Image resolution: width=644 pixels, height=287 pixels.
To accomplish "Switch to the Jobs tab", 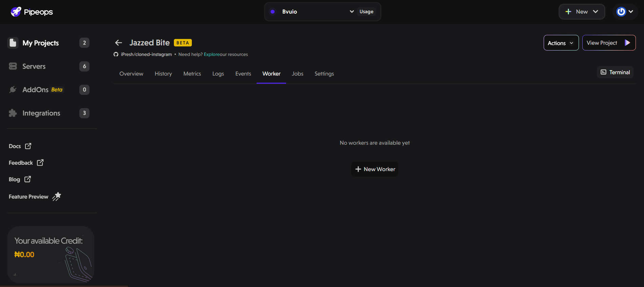I will tap(298, 74).
